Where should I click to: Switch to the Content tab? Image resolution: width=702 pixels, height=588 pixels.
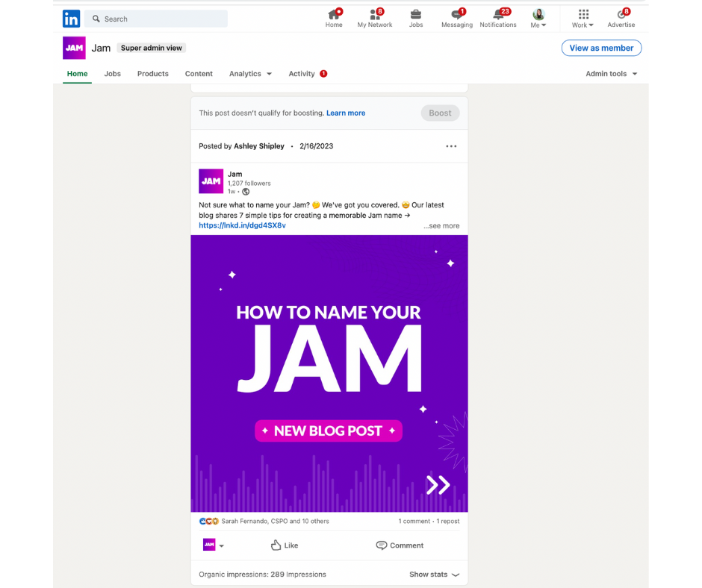click(x=199, y=74)
